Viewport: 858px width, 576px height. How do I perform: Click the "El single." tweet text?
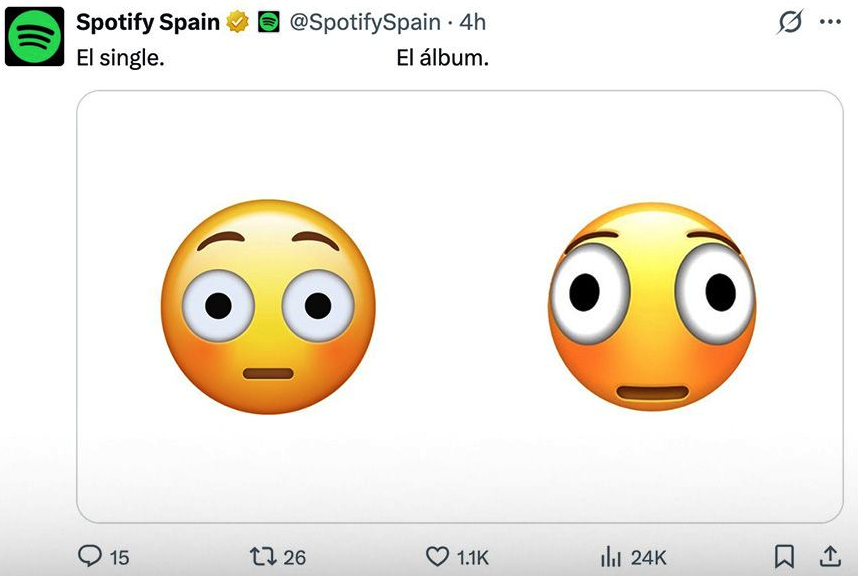click(121, 58)
